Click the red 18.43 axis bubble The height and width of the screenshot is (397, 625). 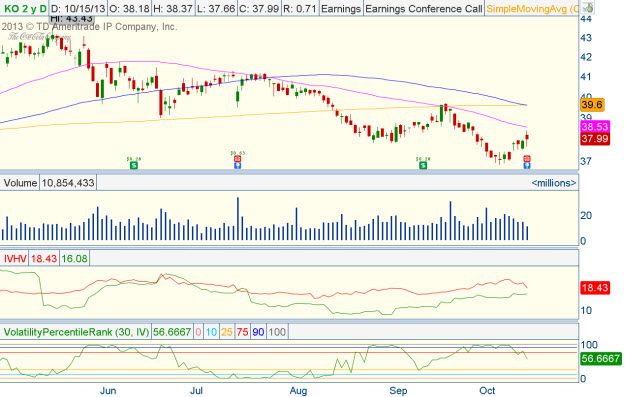tap(595, 287)
